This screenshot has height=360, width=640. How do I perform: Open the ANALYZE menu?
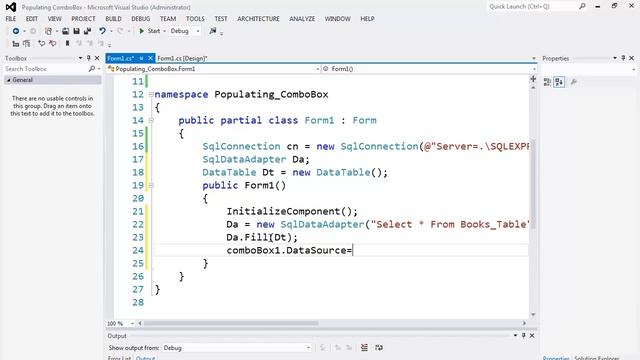pyautogui.click(x=302, y=19)
